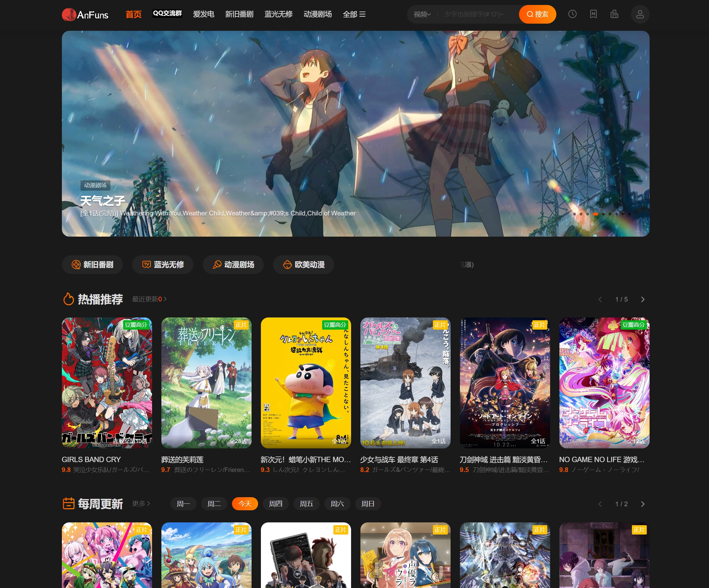Click the 动漫剧场 tag on banner
709x588 pixels.
point(95,185)
